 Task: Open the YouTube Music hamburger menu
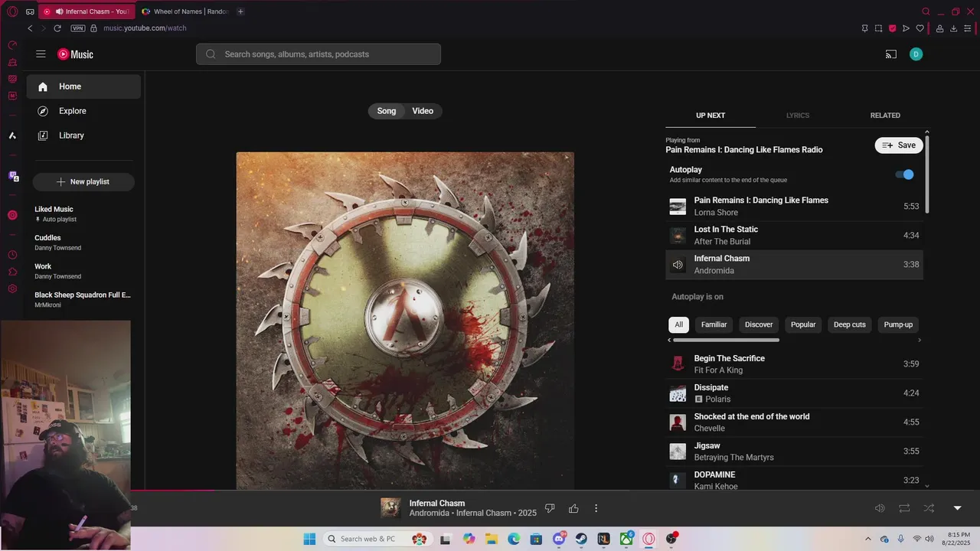(41, 54)
